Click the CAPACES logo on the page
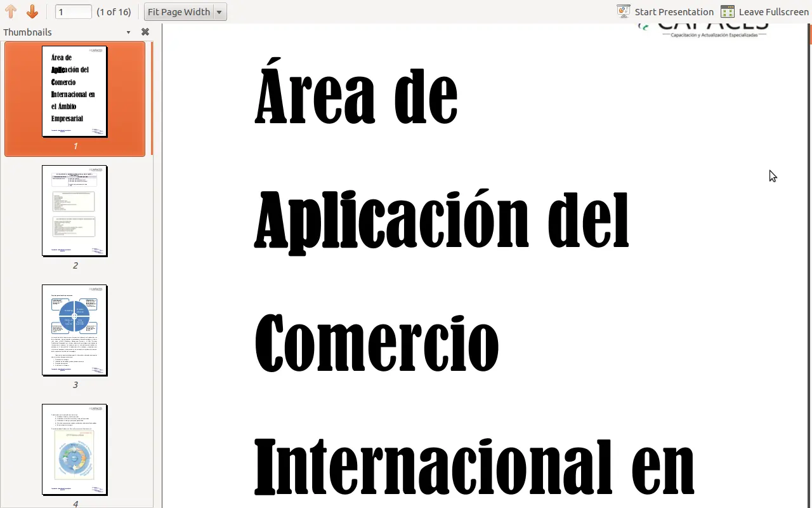The image size is (812, 508). 703,30
